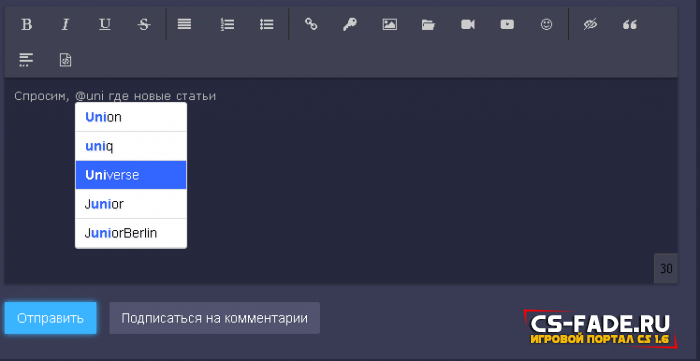The height and width of the screenshot is (361, 700).
Task: Apply italic formatting
Action: (66, 25)
